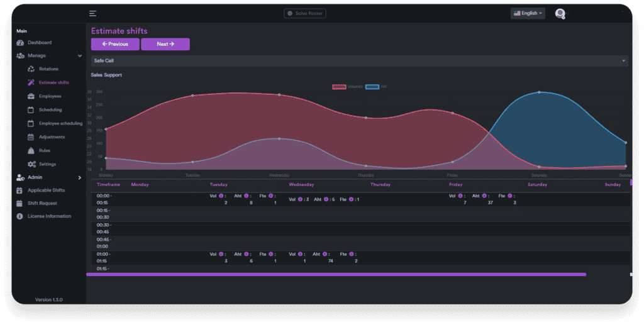Click the Previous button
This screenshot has height=325, width=644.
pyautogui.click(x=115, y=44)
